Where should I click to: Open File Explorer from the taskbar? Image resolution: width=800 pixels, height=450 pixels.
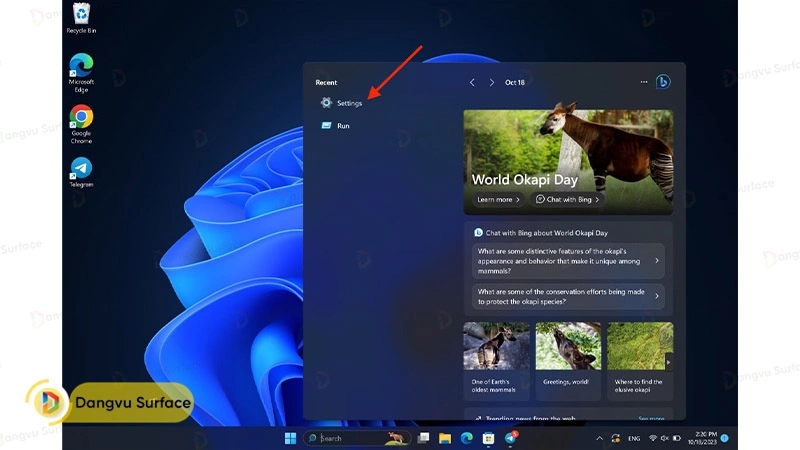pos(445,438)
